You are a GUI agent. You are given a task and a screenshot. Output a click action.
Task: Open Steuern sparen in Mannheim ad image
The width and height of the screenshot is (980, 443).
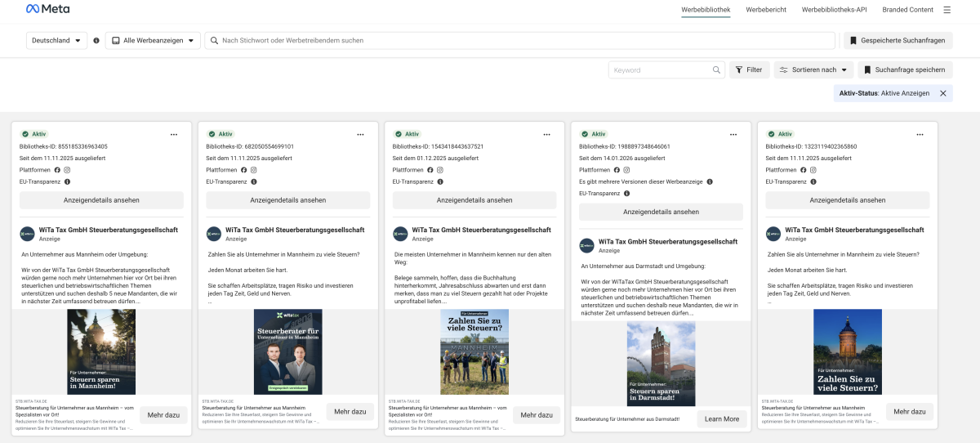[102, 351]
